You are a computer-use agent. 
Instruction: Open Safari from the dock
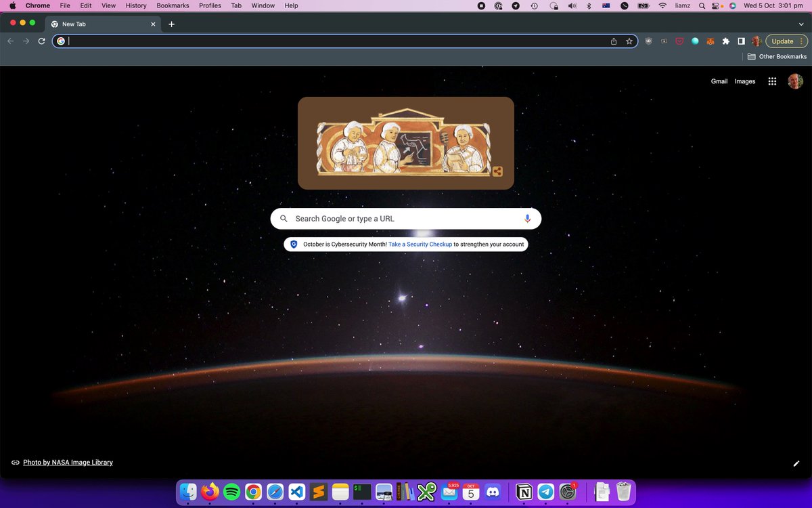(x=275, y=491)
